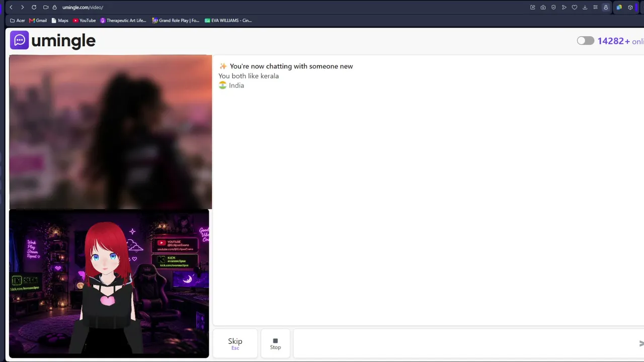
Task: Skip to the next stranger
Action: (235, 343)
